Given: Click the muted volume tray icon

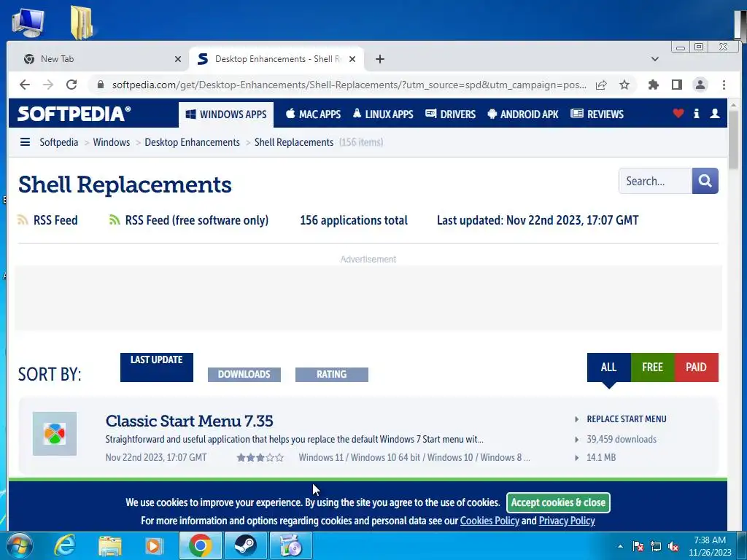Looking at the screenshot, I should 673,547.
